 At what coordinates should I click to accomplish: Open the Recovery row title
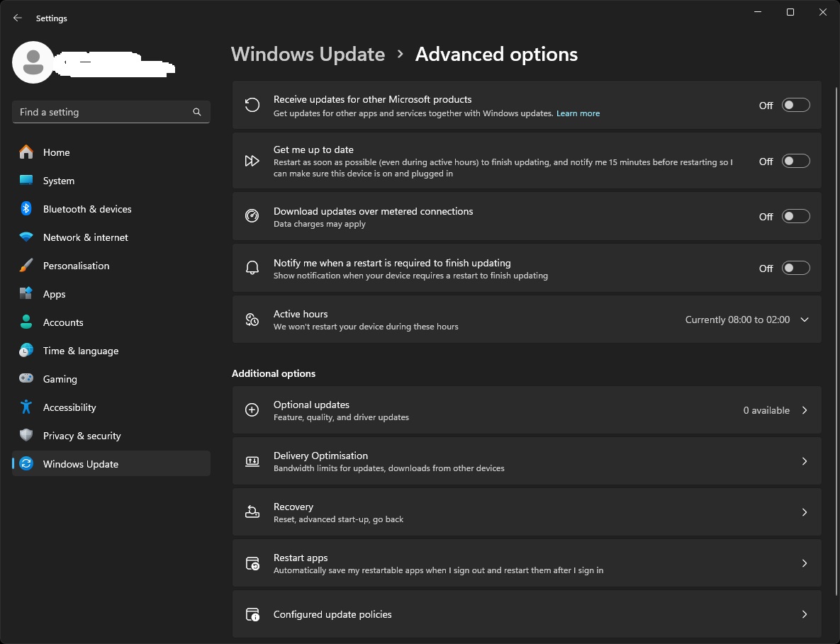pyautogui.click(x=293, y=507)
